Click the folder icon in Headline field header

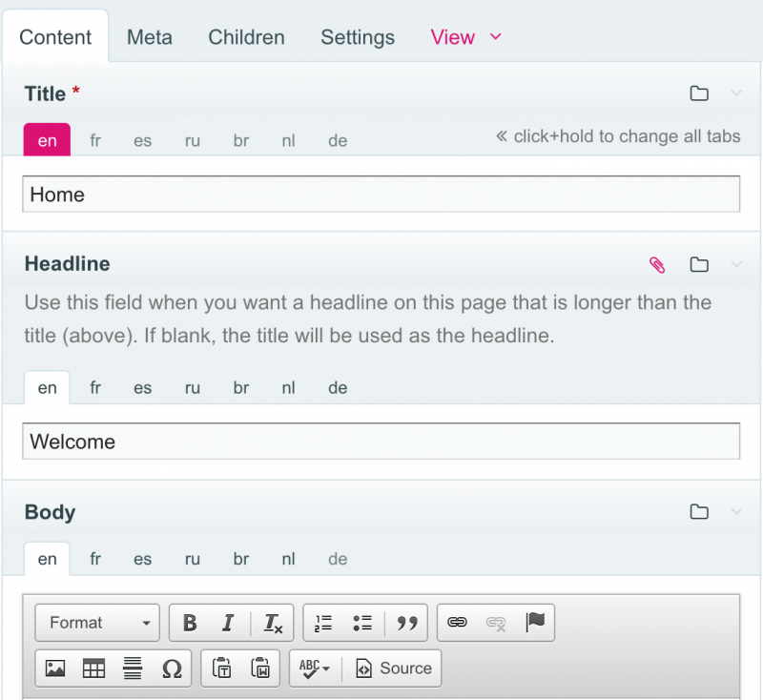(699, 264)
